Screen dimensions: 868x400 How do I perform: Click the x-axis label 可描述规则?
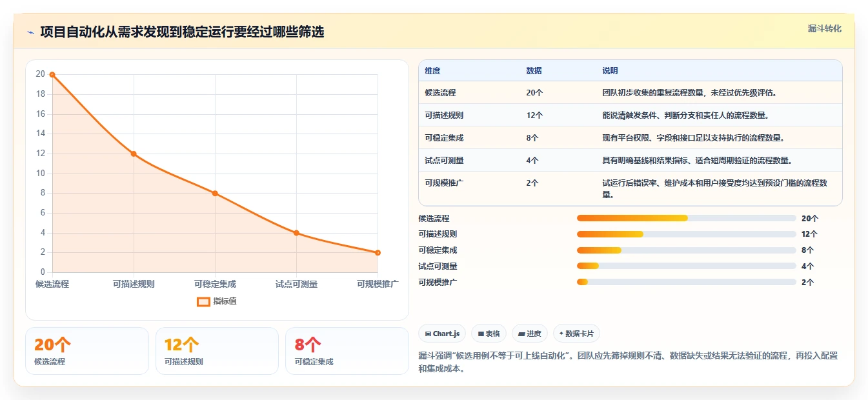point(134,284)
